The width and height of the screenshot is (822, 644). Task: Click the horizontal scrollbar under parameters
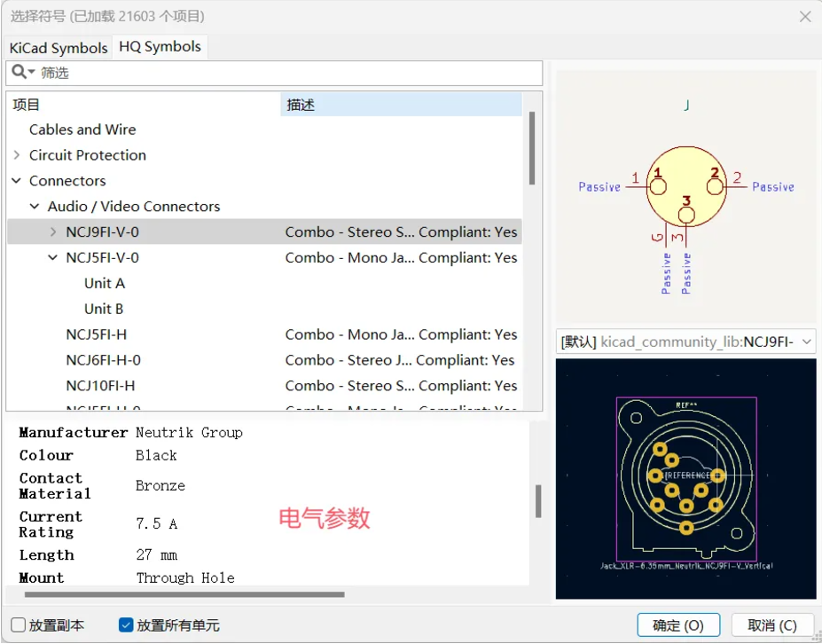pos(184,594)
